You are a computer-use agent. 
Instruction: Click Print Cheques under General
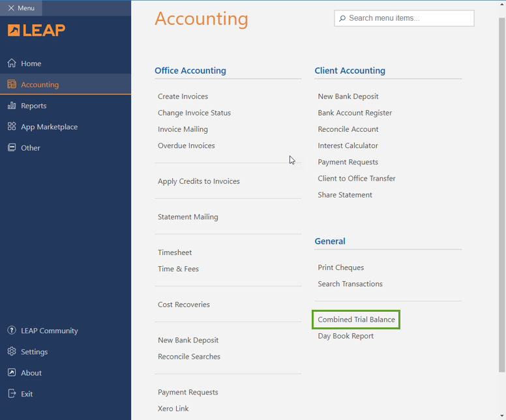(x=340, y=267)
